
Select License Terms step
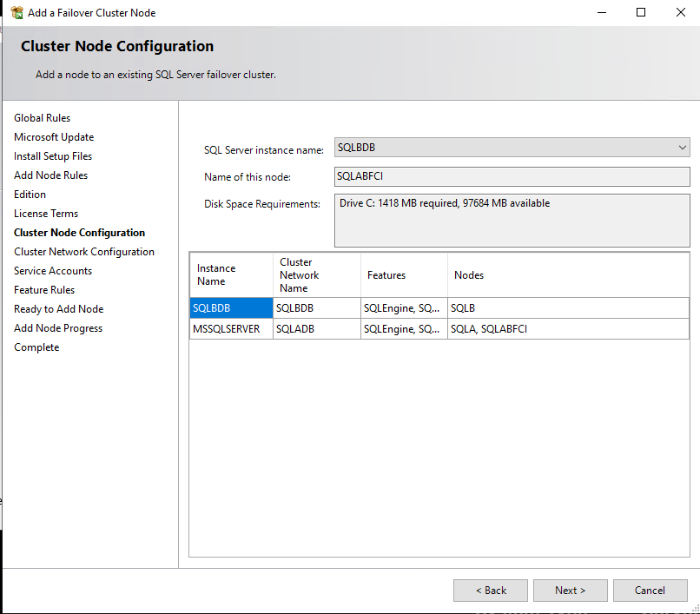click(45, 214)
